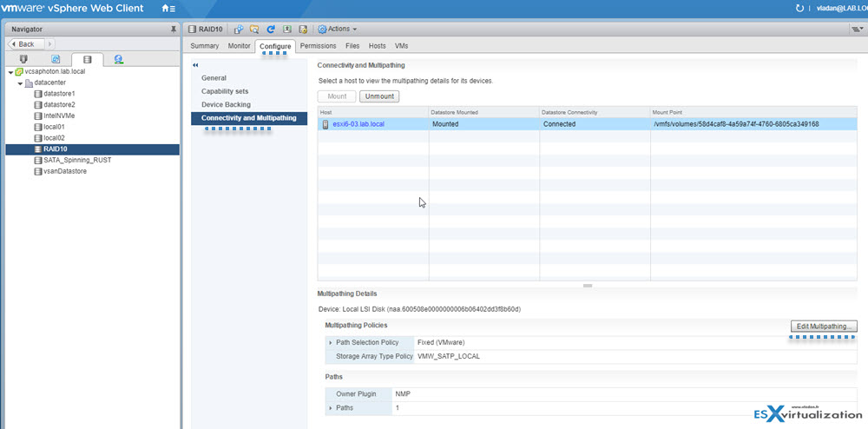Open the Actions dropdown menu

point(338,29)
